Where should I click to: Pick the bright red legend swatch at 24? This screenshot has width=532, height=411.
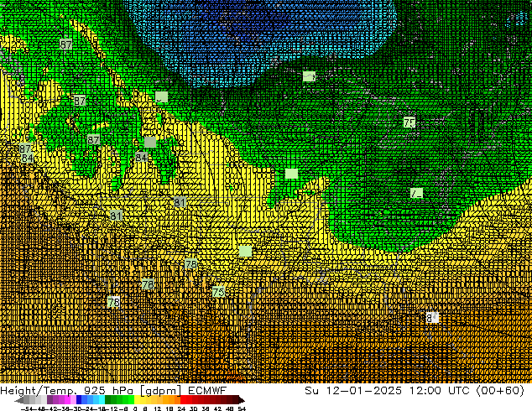click(183, 400)
